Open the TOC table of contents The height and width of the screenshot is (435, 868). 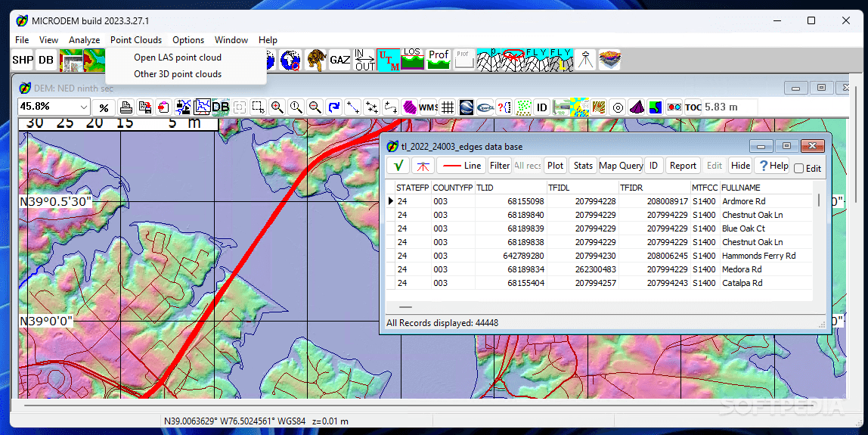pyautogui.click(x=693, y=107)
